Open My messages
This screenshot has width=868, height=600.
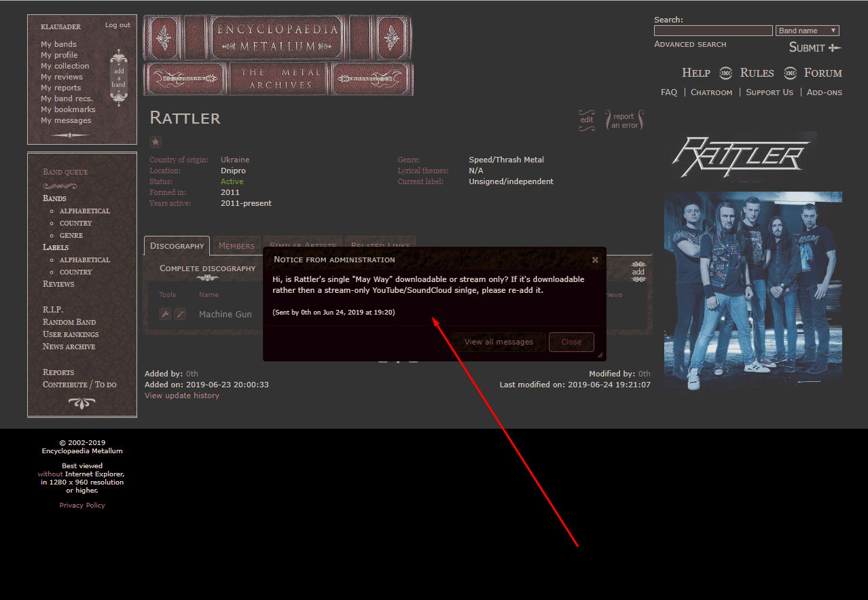pyautogui.click(x=66, y=120)
